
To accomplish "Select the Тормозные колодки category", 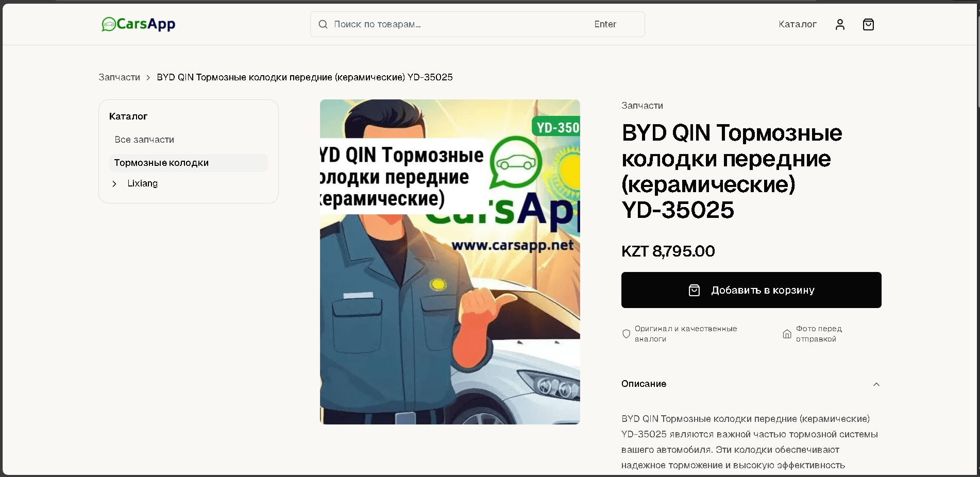I will pos(161,163).
